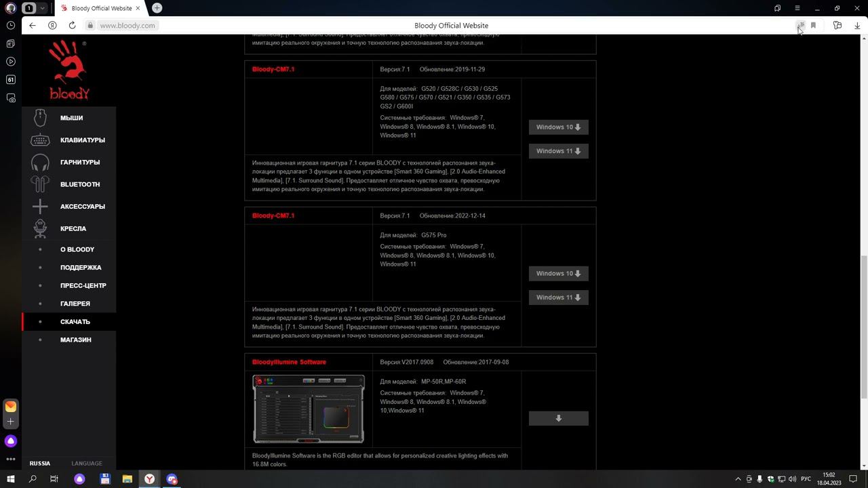This screenshot has height=488, width=868.
Task: Open ПРЕСС-ЦЕНТР page
Action: (x=83, y=286)
